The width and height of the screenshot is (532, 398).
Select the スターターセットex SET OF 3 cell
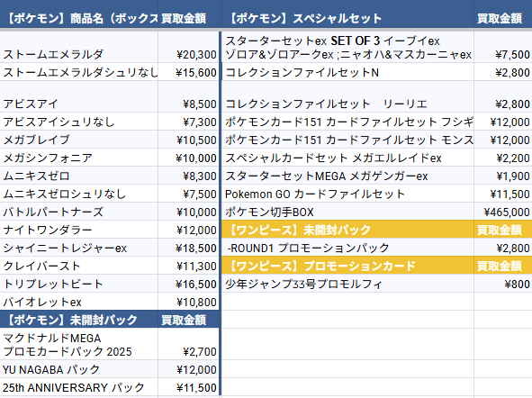(x=347, y=47)
